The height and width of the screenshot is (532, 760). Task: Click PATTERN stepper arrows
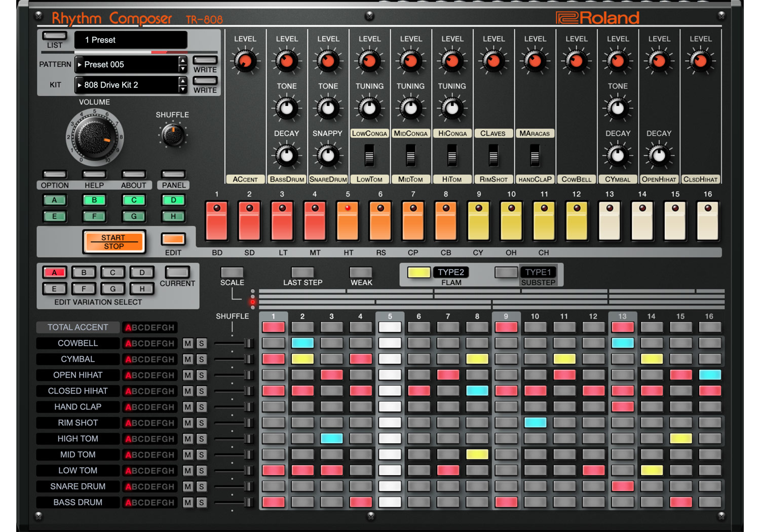point(183,64)
